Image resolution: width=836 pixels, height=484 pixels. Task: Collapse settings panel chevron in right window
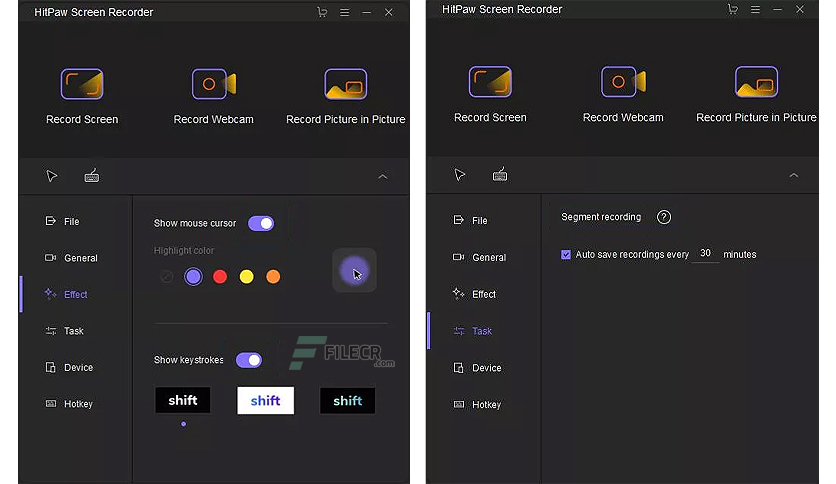pos(794,175)
